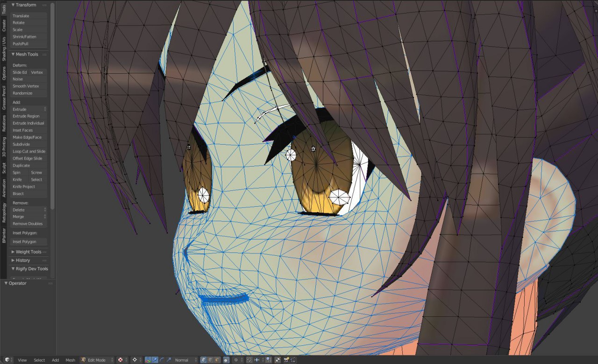The height and width of the screenshot is (364, 598).
Task: Click the automerge editing arrows icon
Action: [278, 360]
